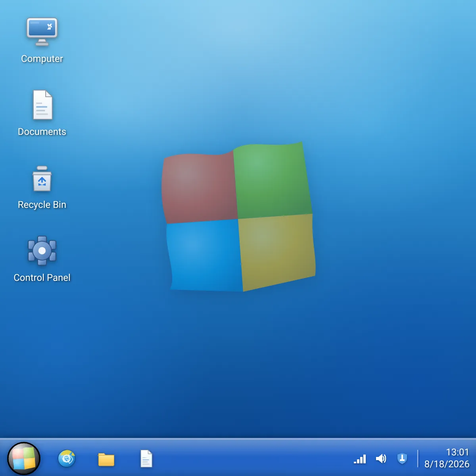Select the Documents desktop icon

[x=42, y=105]
